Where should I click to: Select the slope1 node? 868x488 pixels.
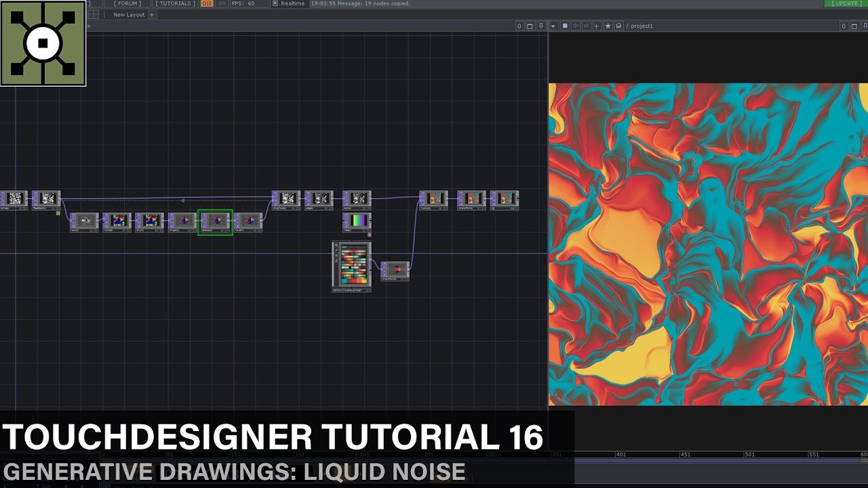pyautogui.click(x=182, y=222)
